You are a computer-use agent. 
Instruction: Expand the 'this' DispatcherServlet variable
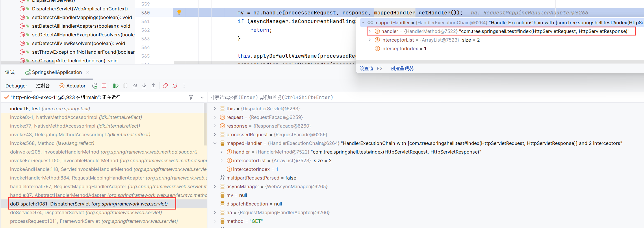[x=215, y=109]
